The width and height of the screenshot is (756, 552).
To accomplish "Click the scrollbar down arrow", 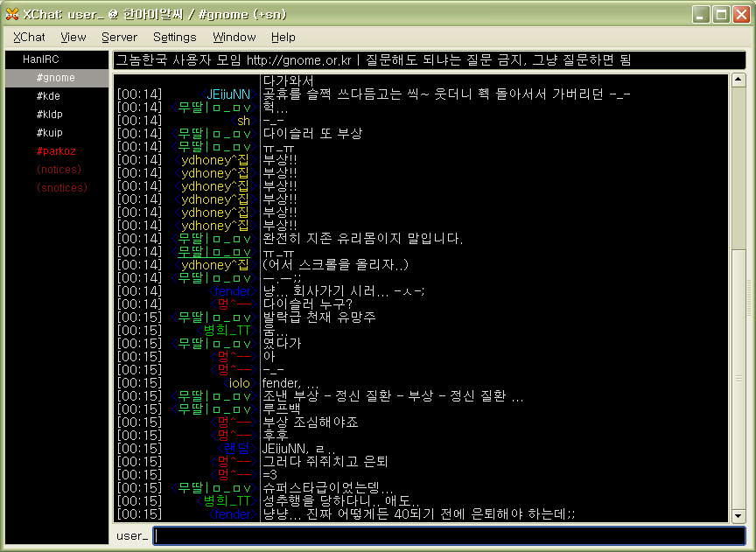I will [x=738, y=516].
